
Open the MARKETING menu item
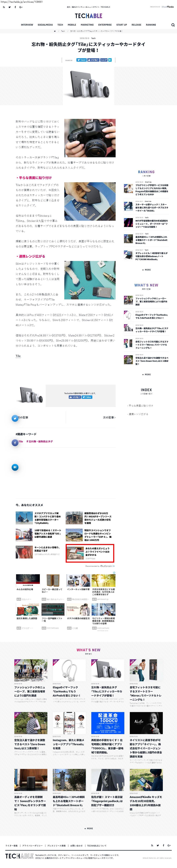click(87, 25)
